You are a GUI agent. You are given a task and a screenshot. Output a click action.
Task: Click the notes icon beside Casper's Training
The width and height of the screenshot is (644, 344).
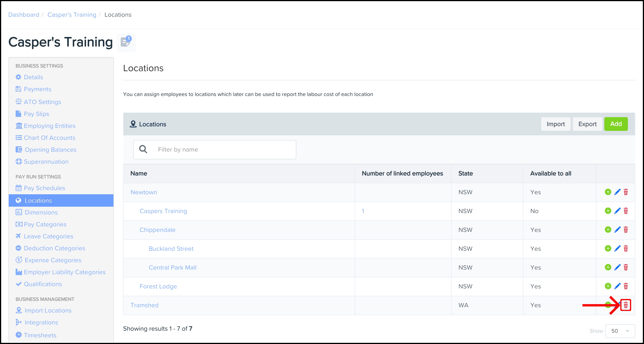pos(126,42)
